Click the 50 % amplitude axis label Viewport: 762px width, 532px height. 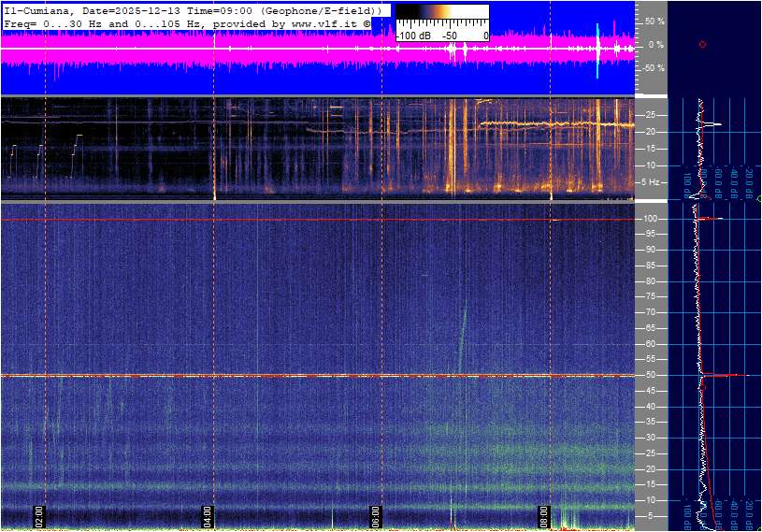click(x=655, y=21)
